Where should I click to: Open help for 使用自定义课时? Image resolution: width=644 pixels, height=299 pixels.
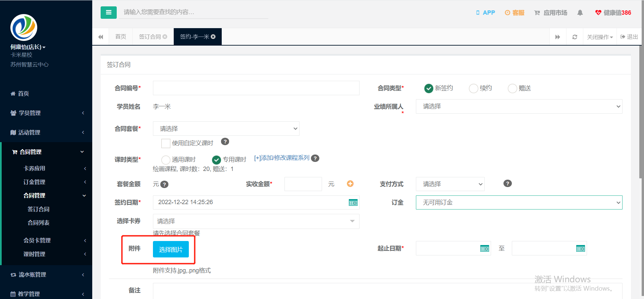225,141
